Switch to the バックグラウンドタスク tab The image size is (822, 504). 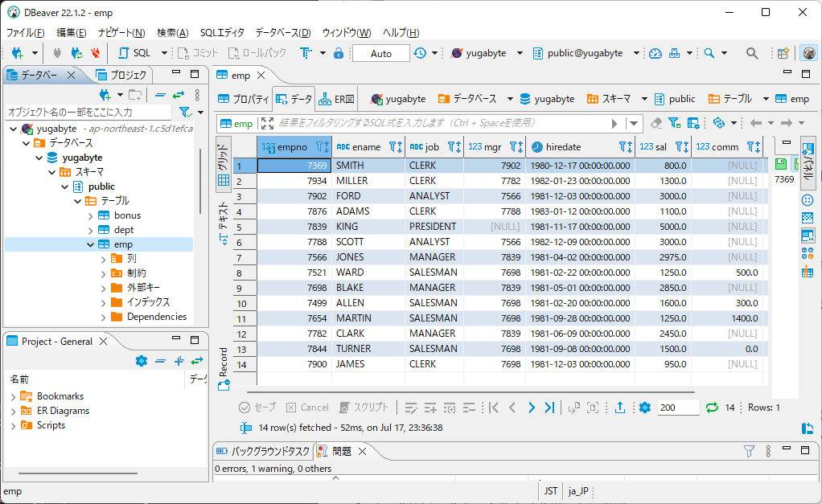tap(264, 451)
